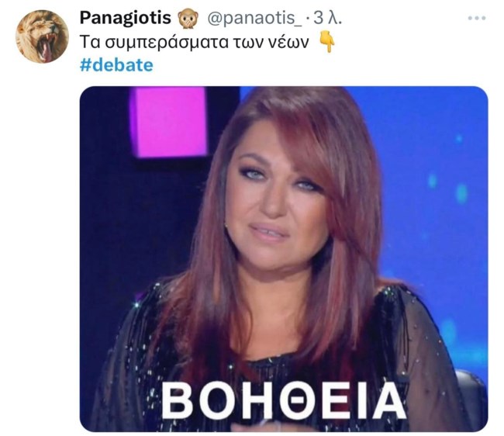Open the three-dot more options menu
504x436 pixels.
477,19
